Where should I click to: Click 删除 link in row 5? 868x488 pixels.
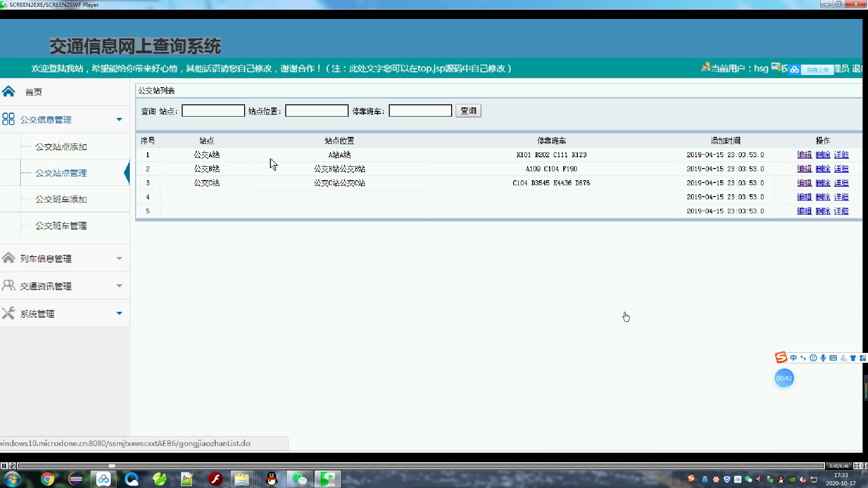[x=823, y=211]
